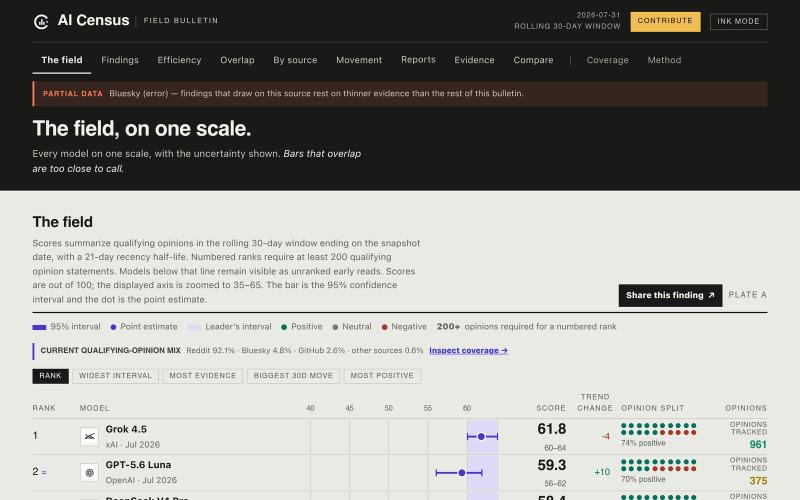
Task: Click the OPINION SPLIT column header
Action: coord(652,408)
